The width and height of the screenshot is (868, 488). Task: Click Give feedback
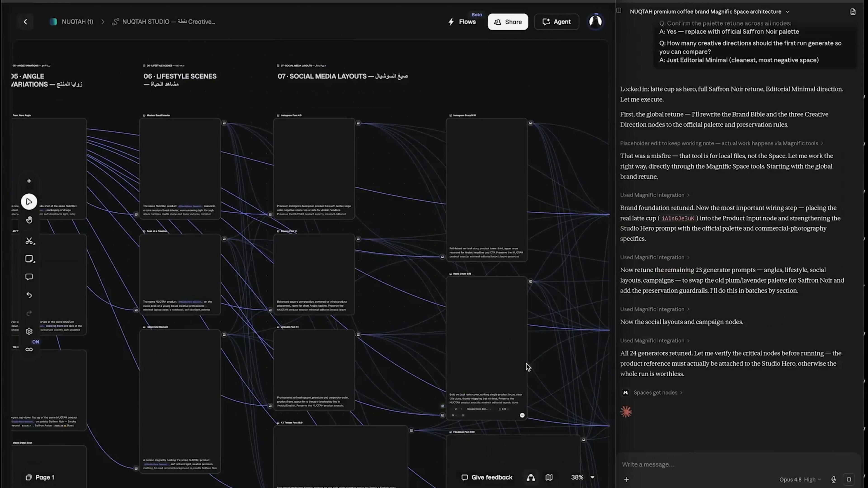487,477
